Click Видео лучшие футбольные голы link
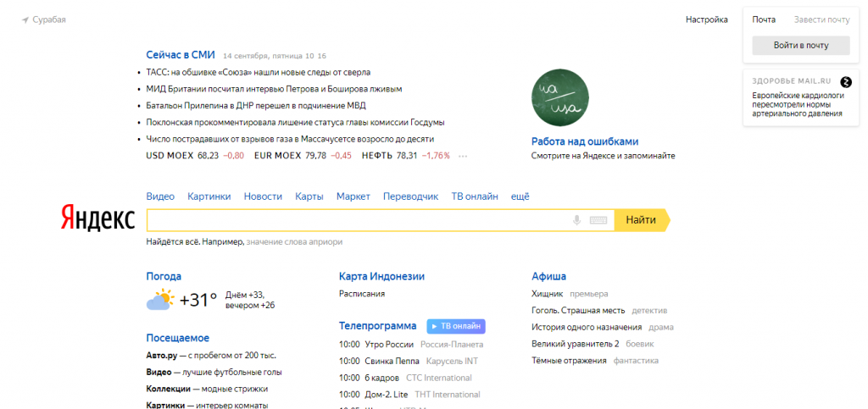This screenshot has height=409, width=868. click(x=214, y=373)
